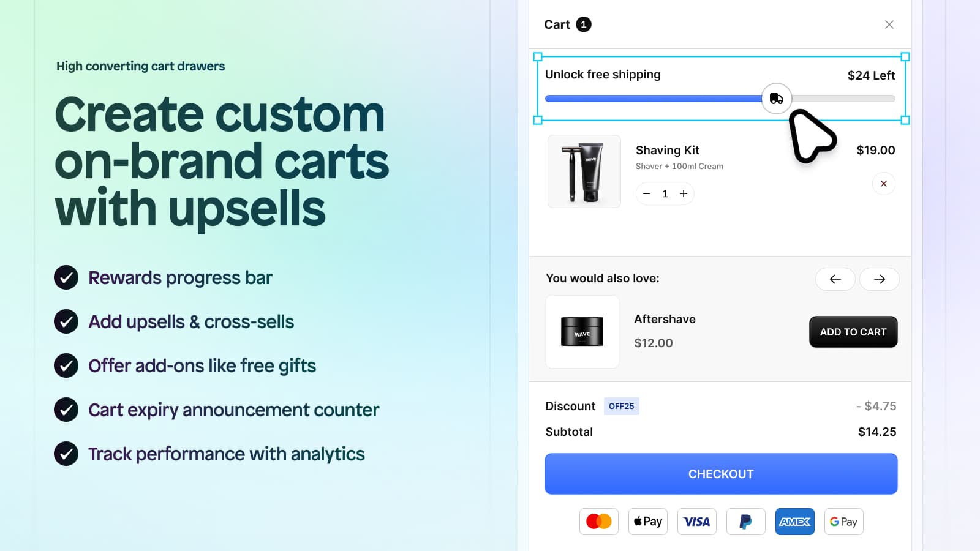
Task: Click the Track performance checkmark
Action: tap(66, 454)
